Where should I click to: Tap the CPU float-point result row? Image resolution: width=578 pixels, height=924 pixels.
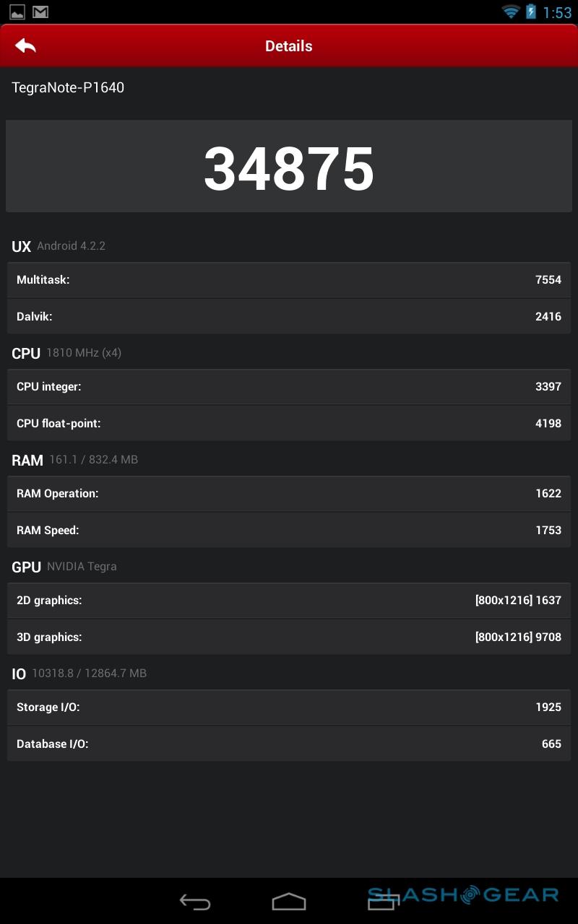pos(289,424)
